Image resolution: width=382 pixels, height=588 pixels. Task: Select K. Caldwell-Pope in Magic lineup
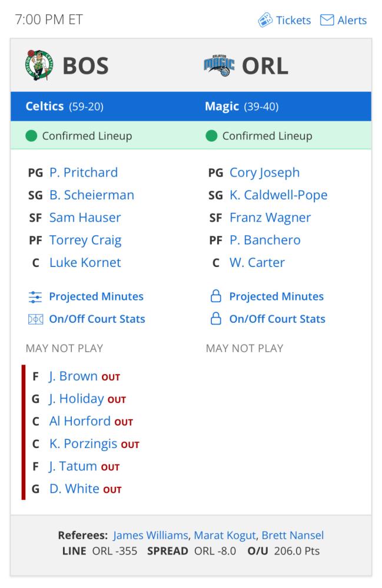pos(278,195)
